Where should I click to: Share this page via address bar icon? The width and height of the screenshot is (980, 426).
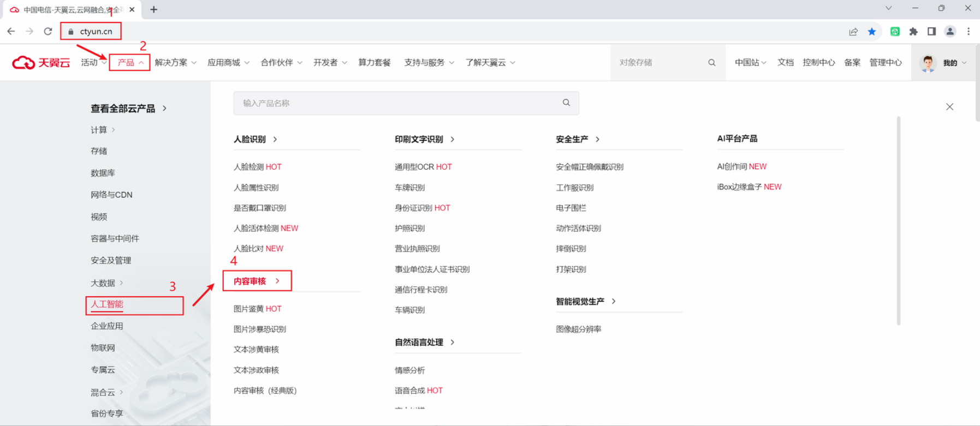coord(853,32)
